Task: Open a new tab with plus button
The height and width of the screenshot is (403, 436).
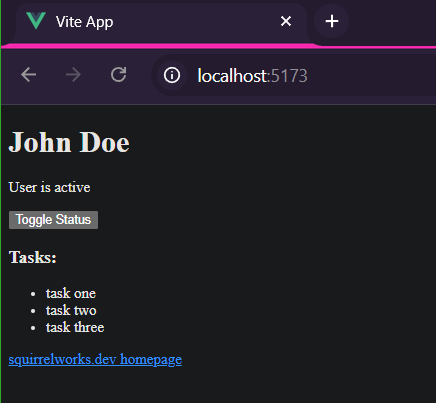Action: (332, 22)
